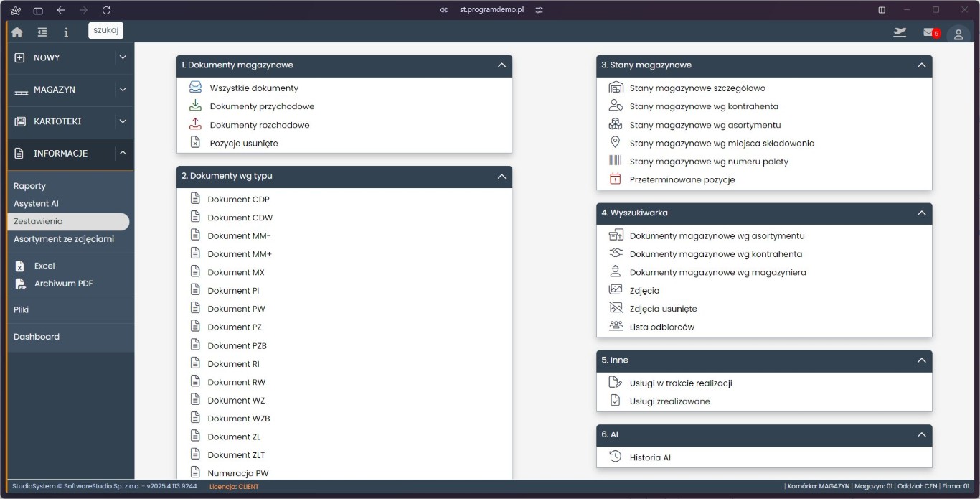
Task: Click the user profile avatar icon
Action: [958, 34]
